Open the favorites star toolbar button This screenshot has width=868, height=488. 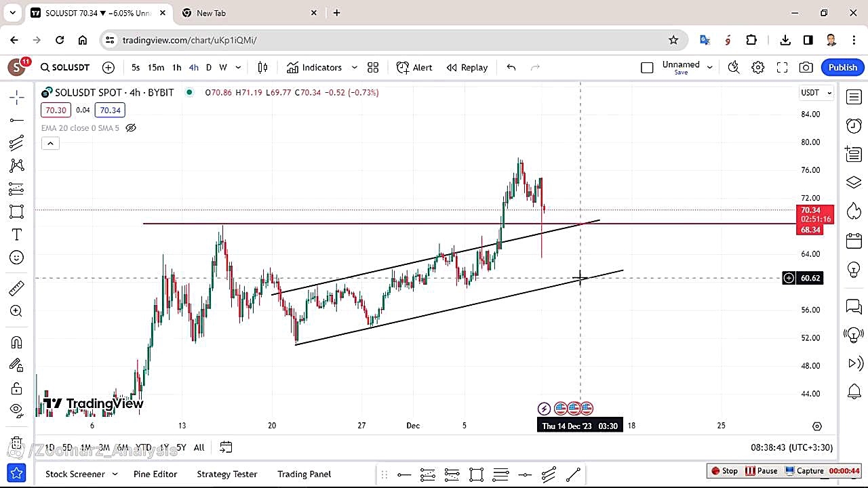[17, 473]
